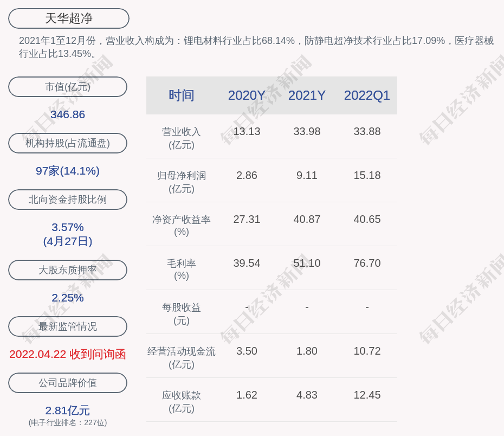Click the market value 346.86
Screen dimensions: 504x436
(x=68, y=114)
